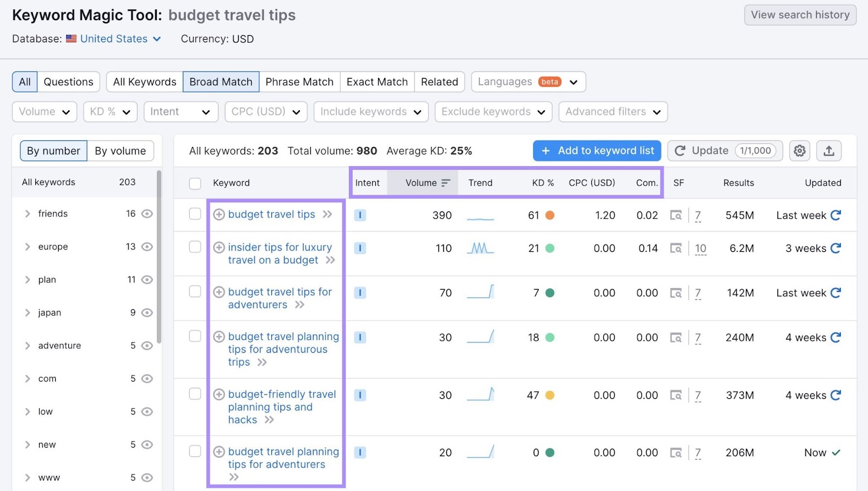Tick the checkbox for insider tips for luxury travel
The width and height of the screenshot is (868, 491).
(x=195, y=248)
